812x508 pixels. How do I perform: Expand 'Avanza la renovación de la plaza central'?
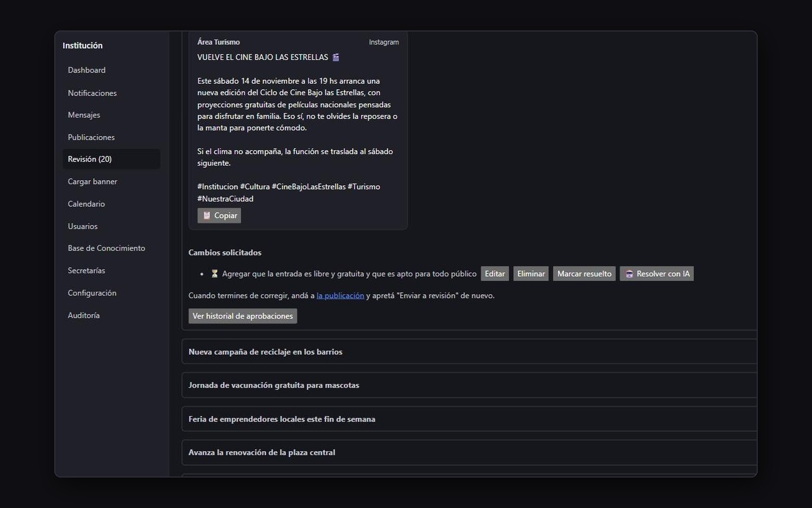pos(469,453)
